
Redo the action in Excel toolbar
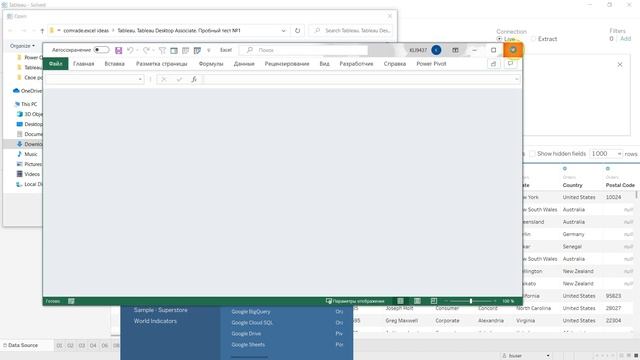pos(146,50)
